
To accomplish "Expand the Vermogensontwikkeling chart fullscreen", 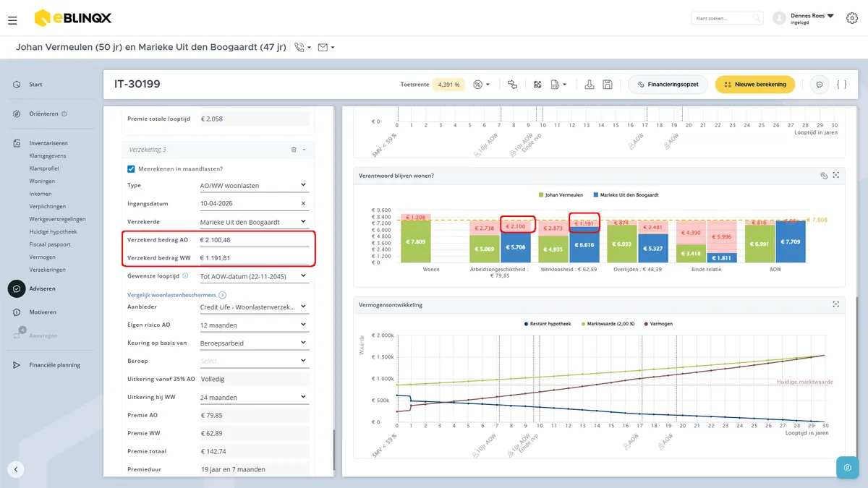I will point(836,304).
